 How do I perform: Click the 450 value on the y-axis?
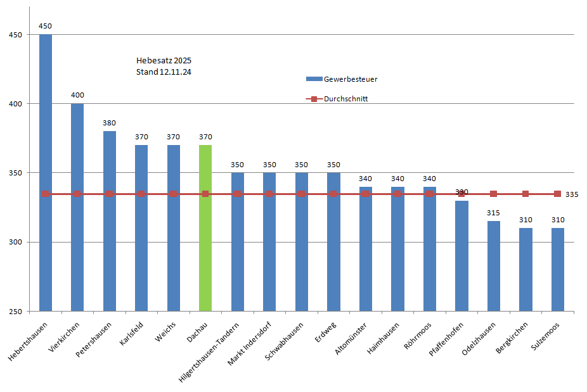pos(15,35)
